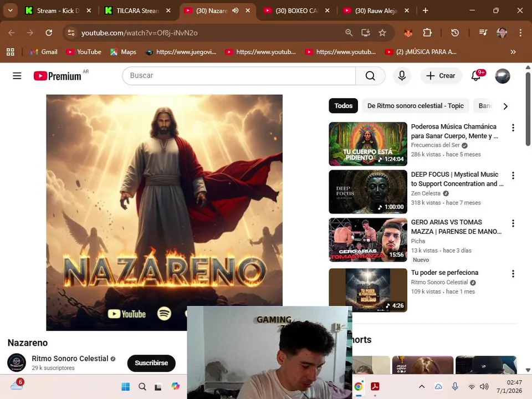The image size is (532, 399).
Task: Open options for DEEP FOCUS video
Action: 513,176
